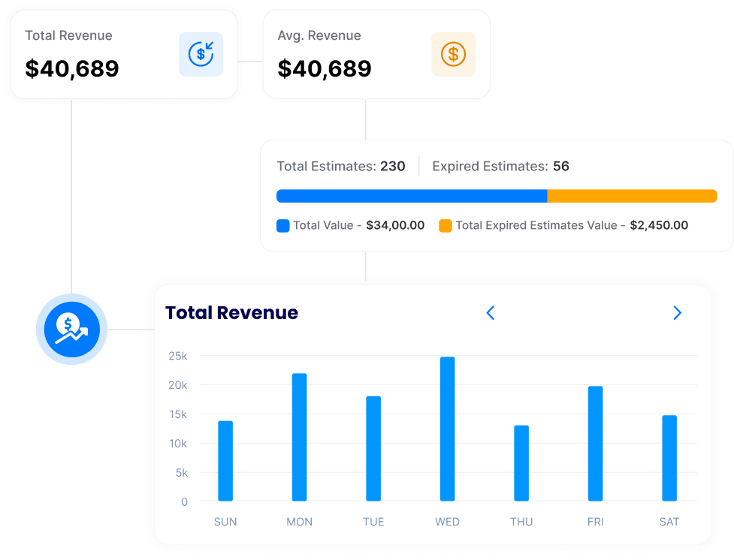Click the $34,00.00 total value amount
This screenshot has height=560, width=734.
[395, 225]
